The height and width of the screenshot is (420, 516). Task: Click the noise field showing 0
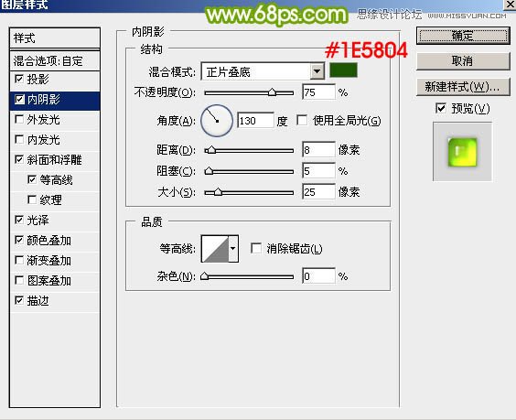pyautogui.click(x=318, y=276)
